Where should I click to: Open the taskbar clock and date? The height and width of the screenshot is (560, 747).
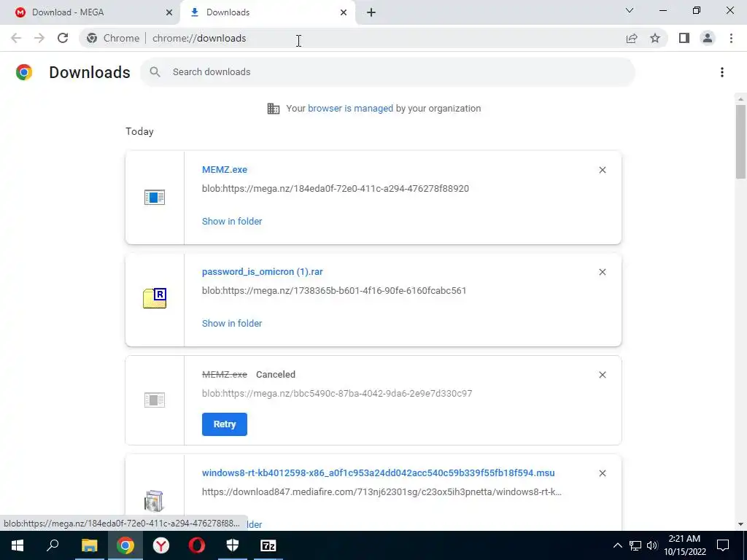click(x=684, y=545)
